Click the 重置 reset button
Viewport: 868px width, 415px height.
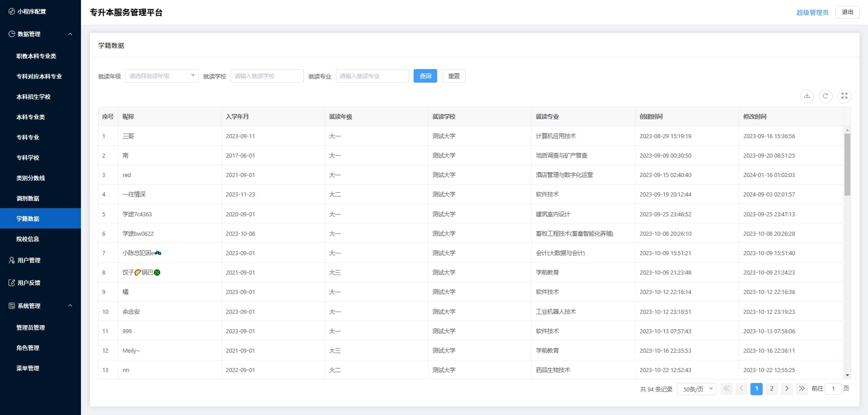(454, 76)
